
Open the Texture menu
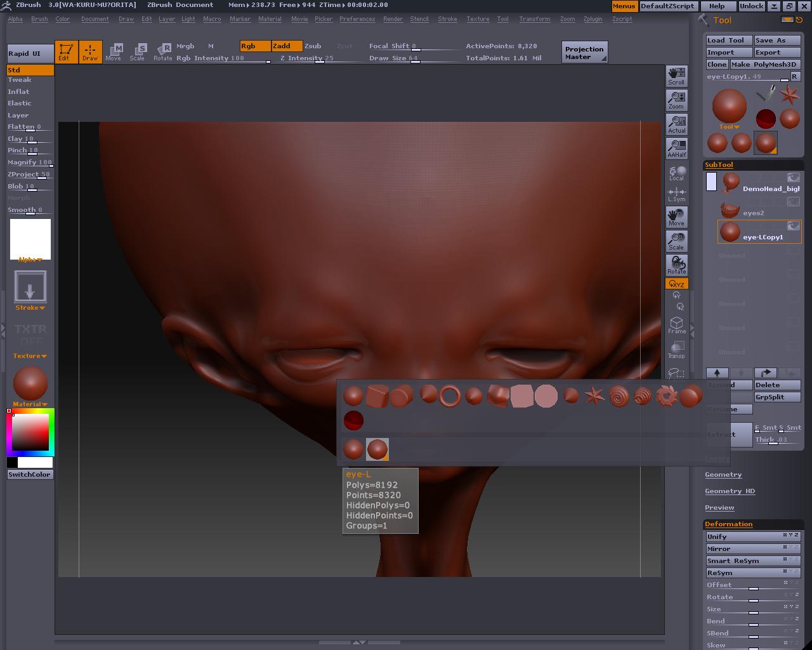click(x=478, y=19)
